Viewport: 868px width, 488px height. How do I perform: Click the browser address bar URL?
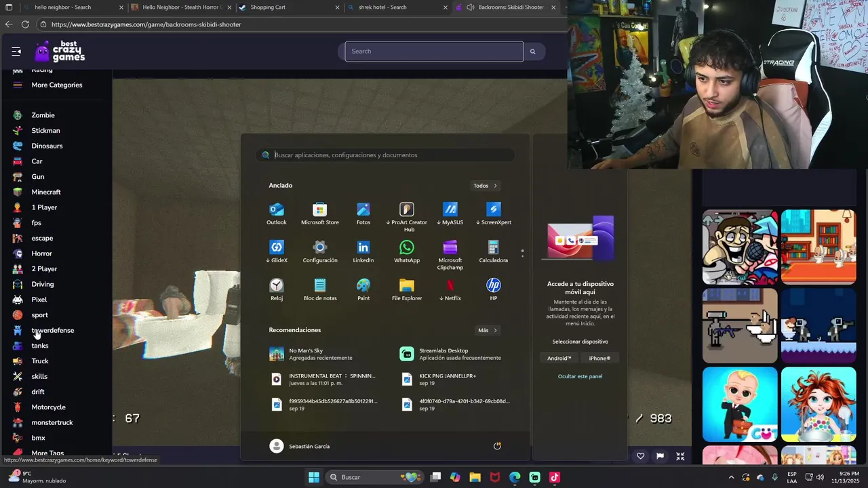click(146, 24)
